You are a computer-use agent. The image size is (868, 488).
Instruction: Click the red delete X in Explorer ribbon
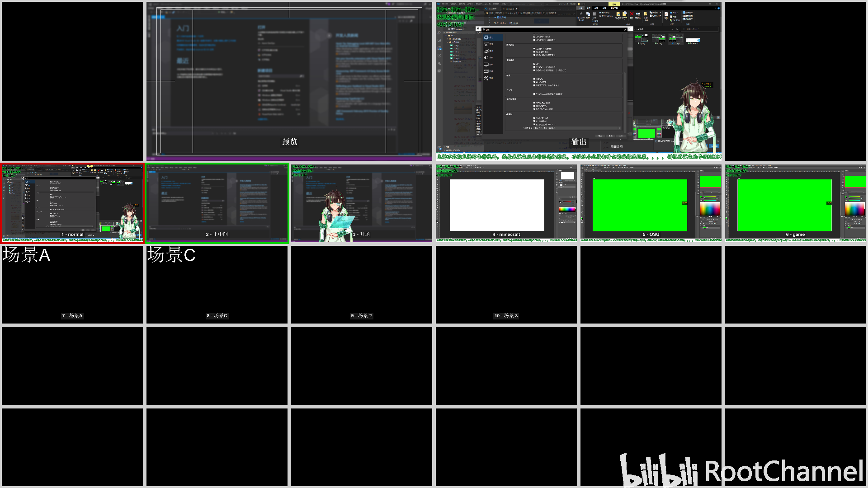pos(632,14)
